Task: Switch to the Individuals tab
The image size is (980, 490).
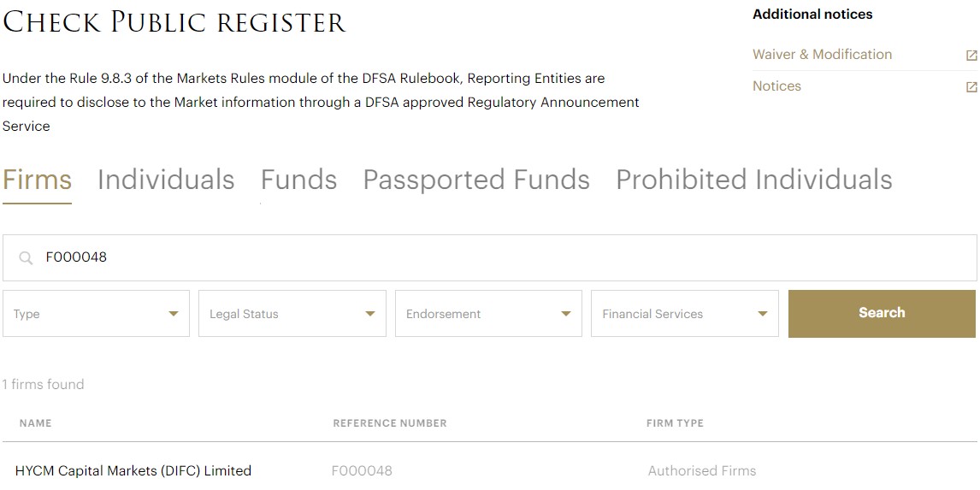Action: (x=166, y=180)
